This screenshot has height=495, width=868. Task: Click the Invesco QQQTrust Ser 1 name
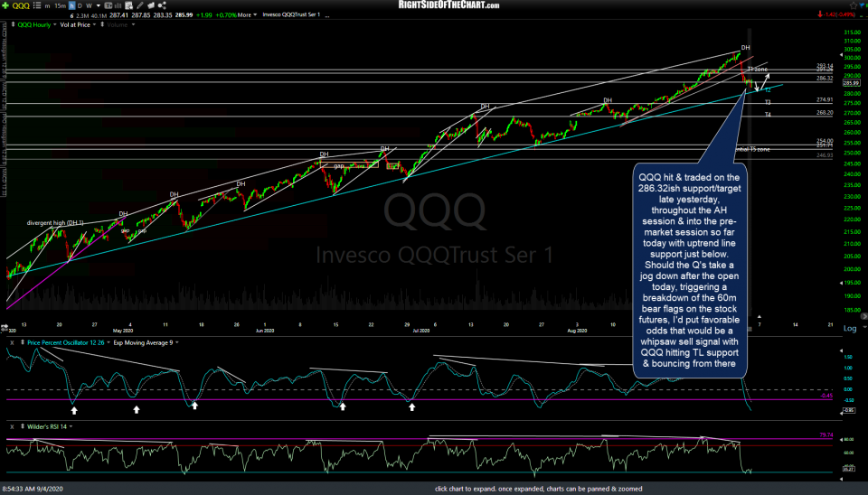coord(291,15)
